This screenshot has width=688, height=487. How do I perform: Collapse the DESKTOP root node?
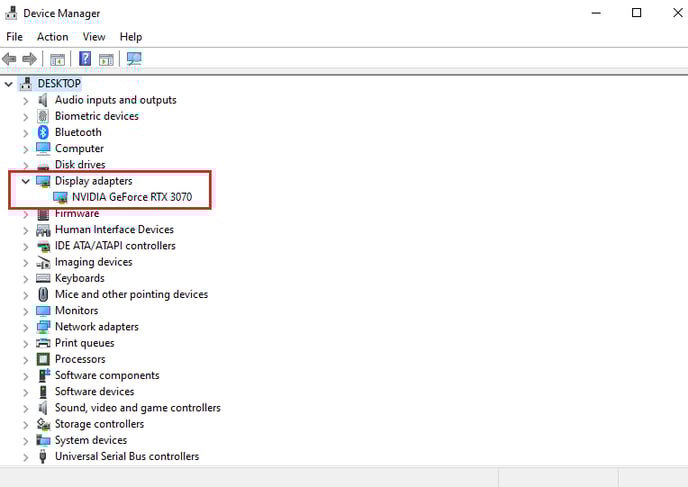pyautogui.click(x=9, y=84)
